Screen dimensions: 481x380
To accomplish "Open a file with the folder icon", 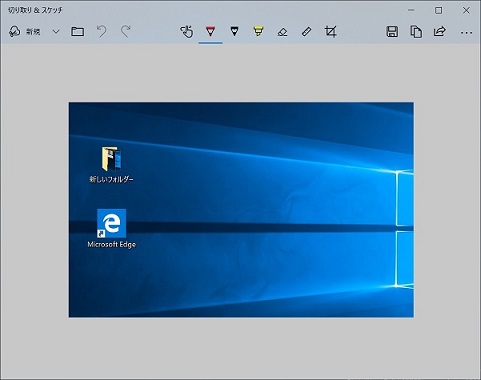I will [x=78, y=32].
